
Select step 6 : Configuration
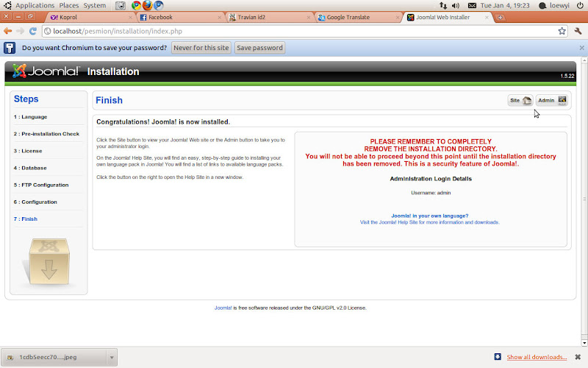(x=35, y=202)
